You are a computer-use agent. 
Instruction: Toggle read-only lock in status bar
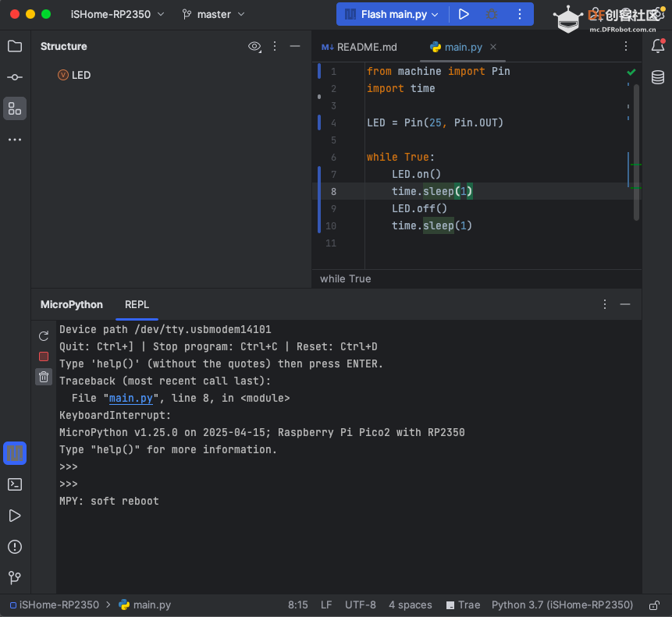click(654, 605)
